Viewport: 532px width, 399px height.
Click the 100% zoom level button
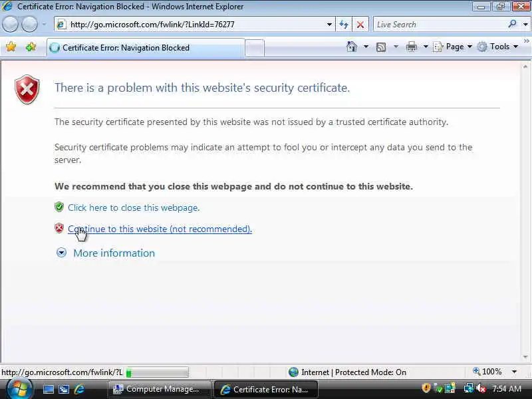tap(487, 372)
